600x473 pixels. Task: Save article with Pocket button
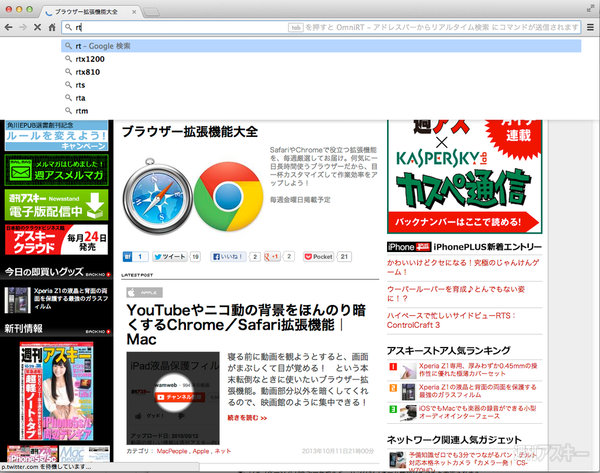318,256
